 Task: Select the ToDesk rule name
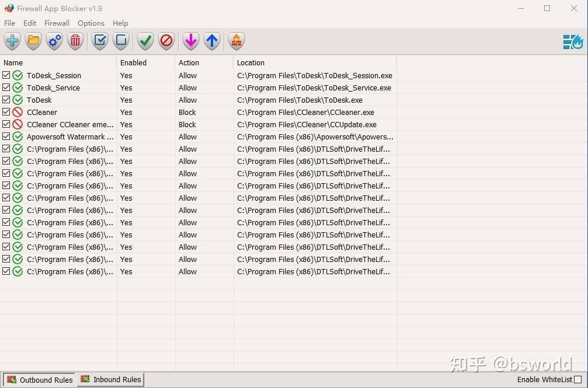coord(39,100)
